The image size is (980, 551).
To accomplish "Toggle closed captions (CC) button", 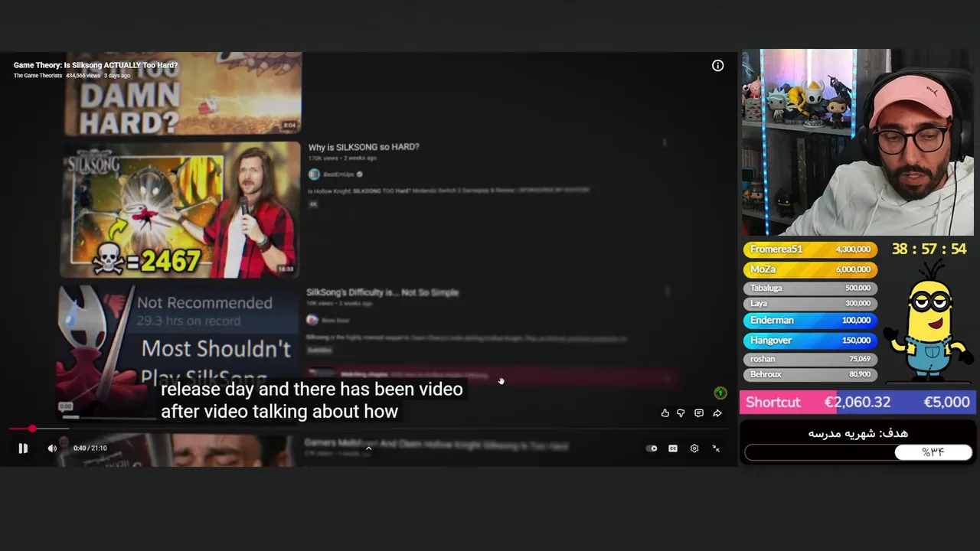I will coord(673,448).
